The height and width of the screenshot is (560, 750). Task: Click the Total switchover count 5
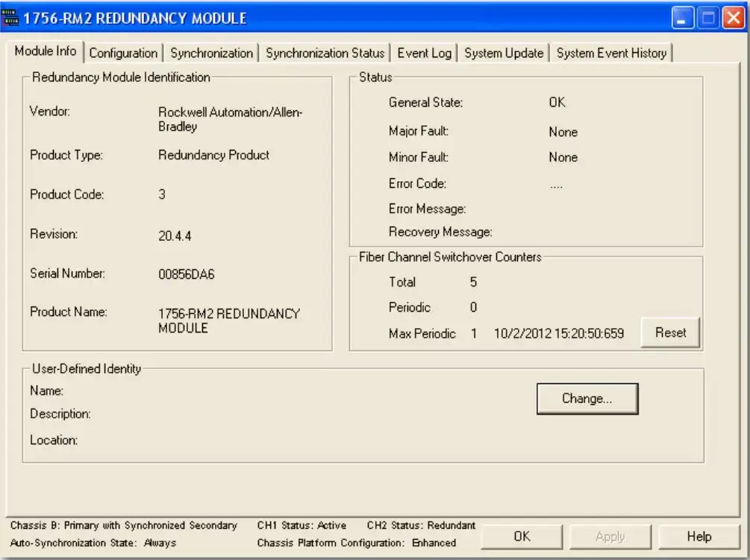pos(473,282)
